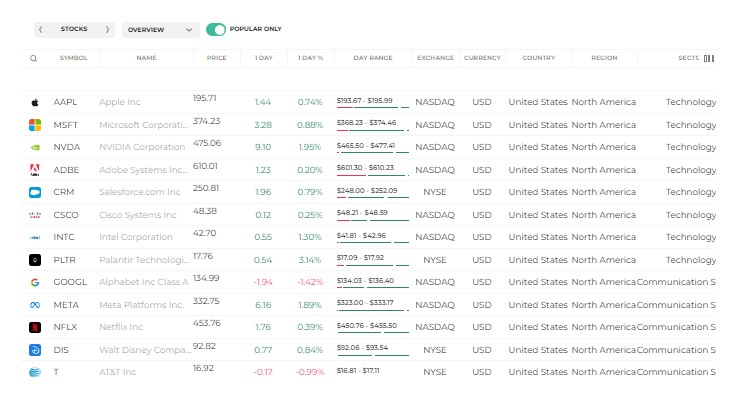
Task: Open the CSCO symbol link
Action: [66, 215]
